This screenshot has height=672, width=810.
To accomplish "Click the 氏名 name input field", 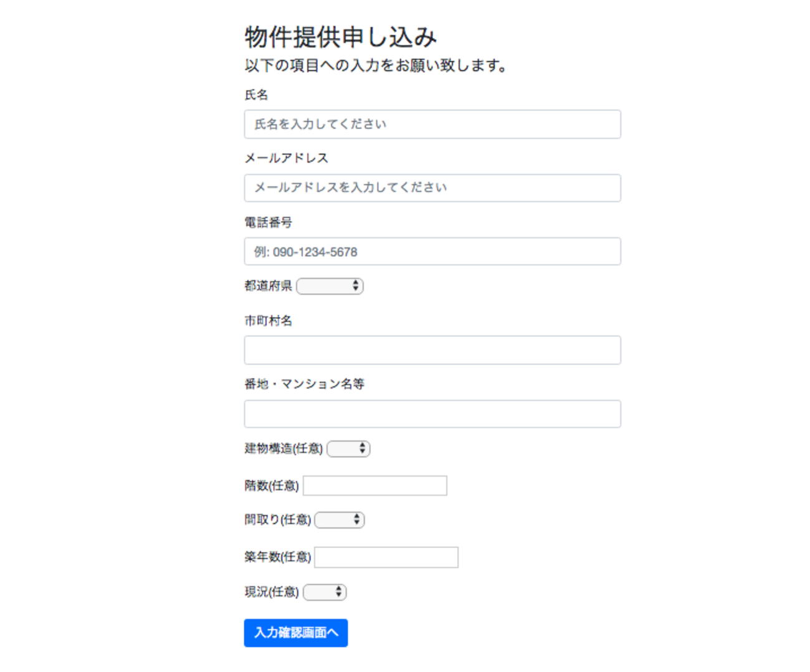I will click(432, 124).
